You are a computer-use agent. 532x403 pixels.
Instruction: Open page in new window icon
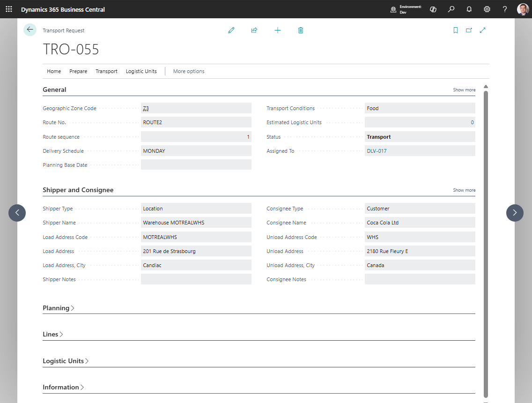point(469,30)
